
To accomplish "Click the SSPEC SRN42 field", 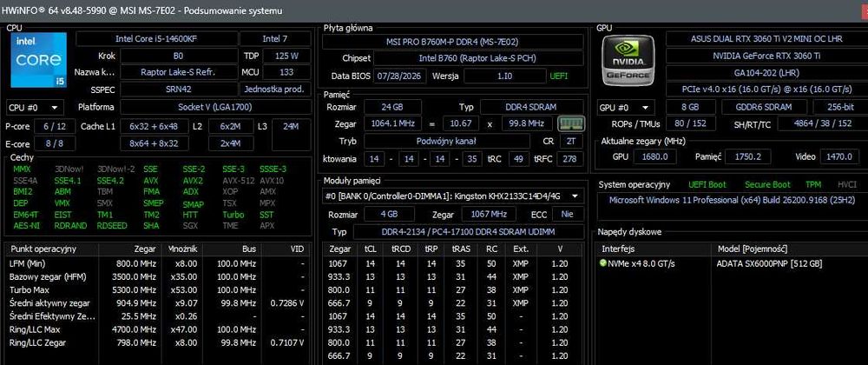I will [x=178, y=89].
